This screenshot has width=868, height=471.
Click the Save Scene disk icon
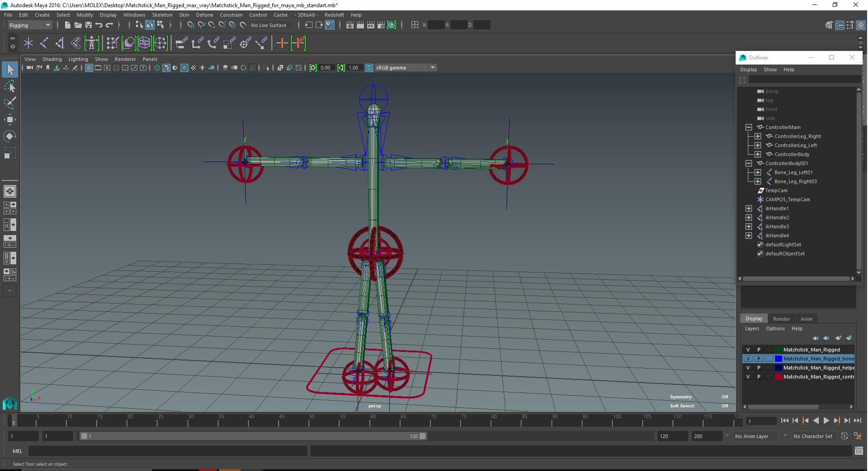89,25
